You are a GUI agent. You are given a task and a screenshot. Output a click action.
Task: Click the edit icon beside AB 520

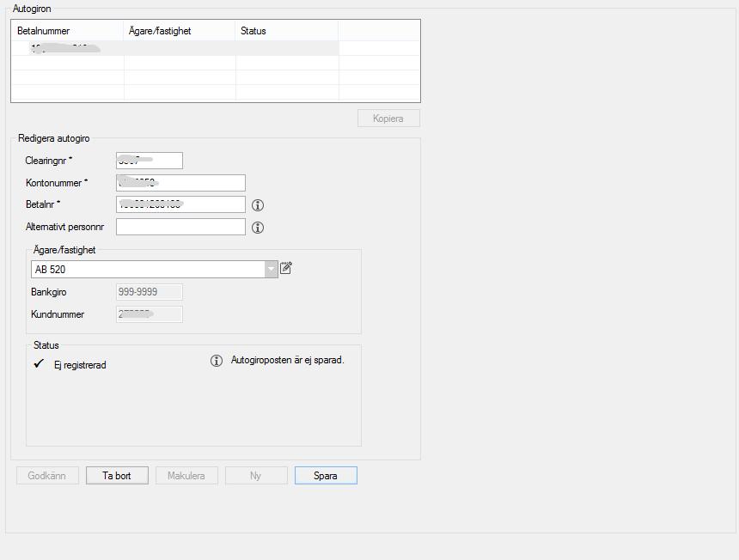286,268
